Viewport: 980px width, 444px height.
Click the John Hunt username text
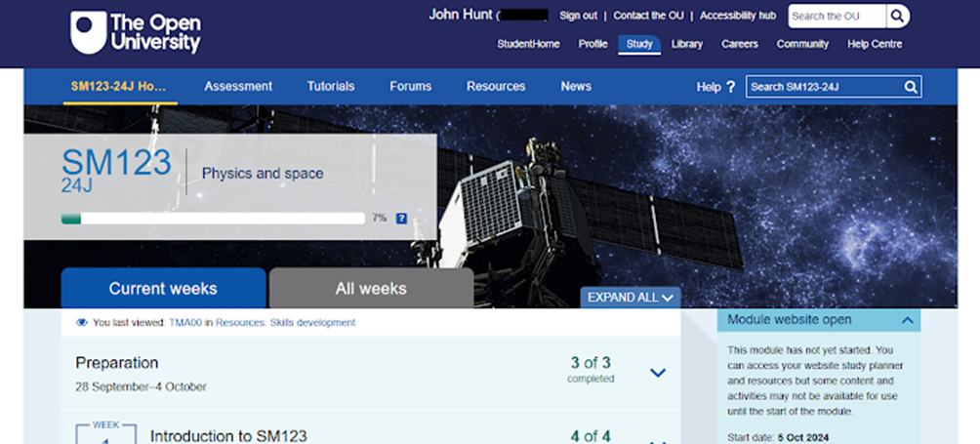461,15
